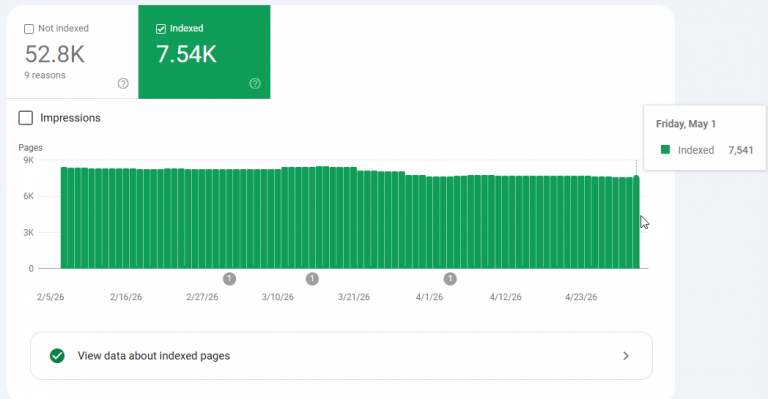Click the 9K axis value
Image resolution: width=768 pixels, height=399 pixels.
(x=28, y=160)
